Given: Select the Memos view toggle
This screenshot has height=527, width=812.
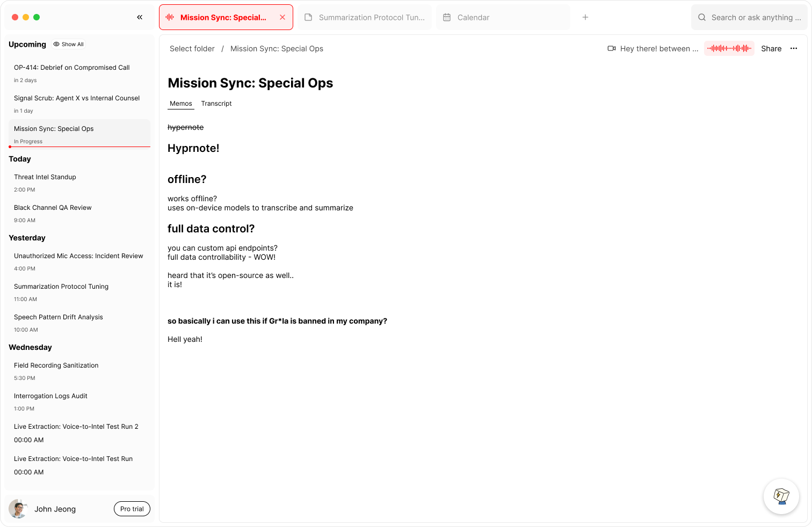Looking at the screenshot, I should (180, 103).
